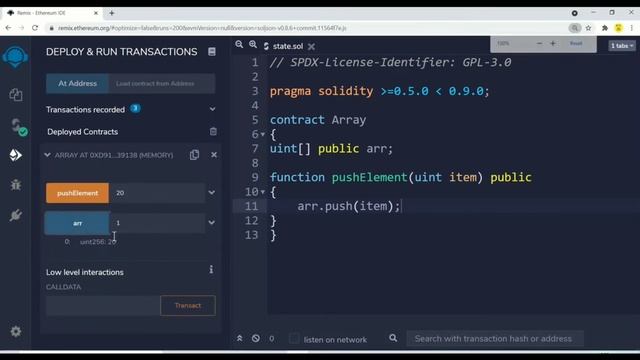The width and height of the screenshot is (640, 360).
Task: Focus the transaction hash search field
Action: [495, 338]
